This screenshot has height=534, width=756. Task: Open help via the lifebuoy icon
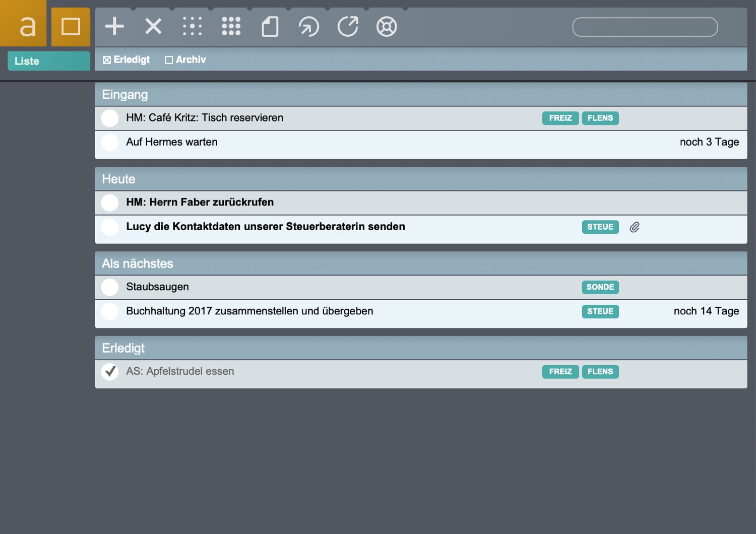pos(387,26)
